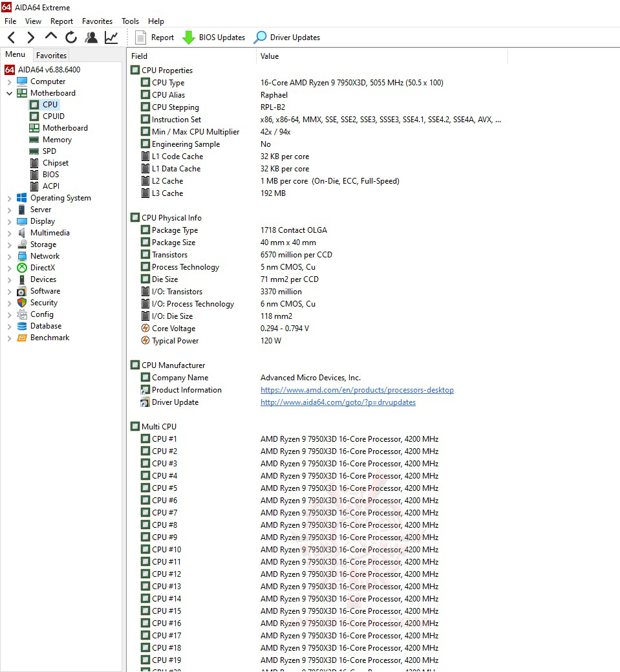Click the Database icon in tree
620x672 pixels.
pyautogui.click(x=22, y=326)
